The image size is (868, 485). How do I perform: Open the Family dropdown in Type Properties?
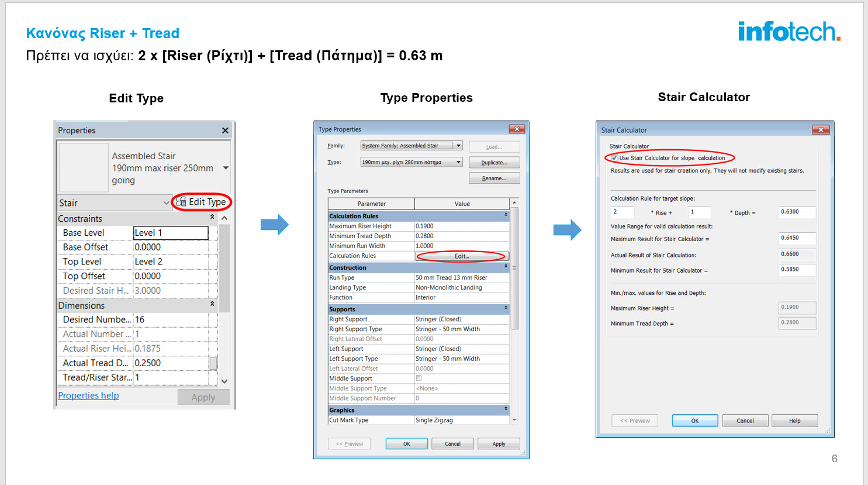pos(459,146)
